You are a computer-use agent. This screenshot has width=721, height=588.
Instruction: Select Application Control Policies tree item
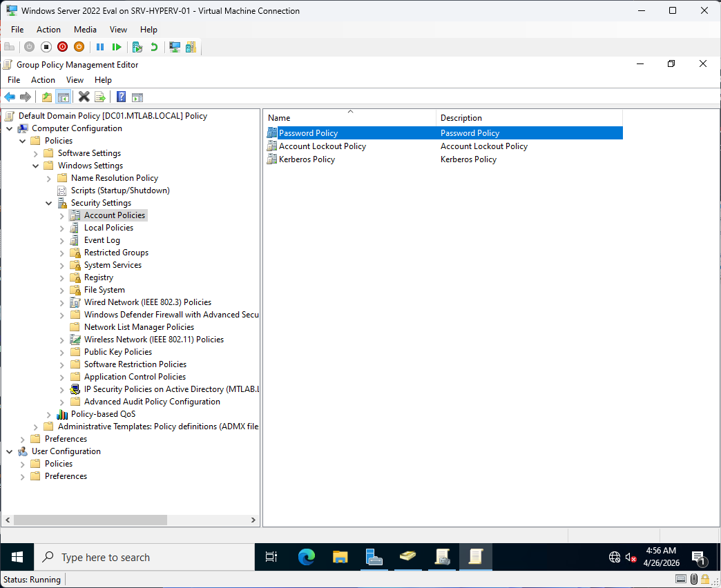click(x=135, y=377)
